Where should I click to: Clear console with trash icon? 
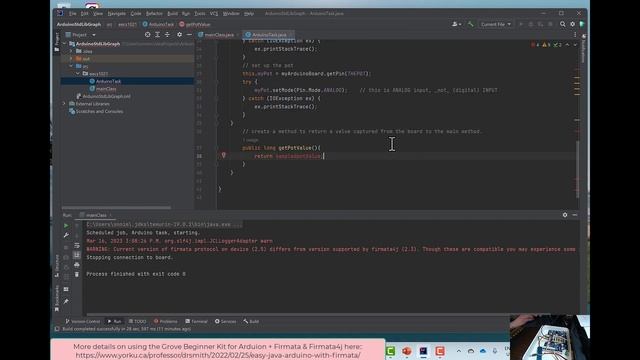[77, 275]
